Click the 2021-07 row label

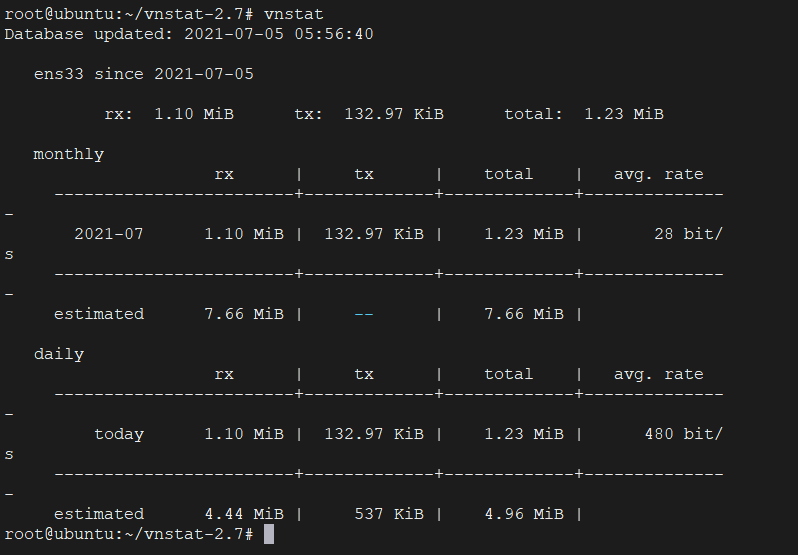109,234
